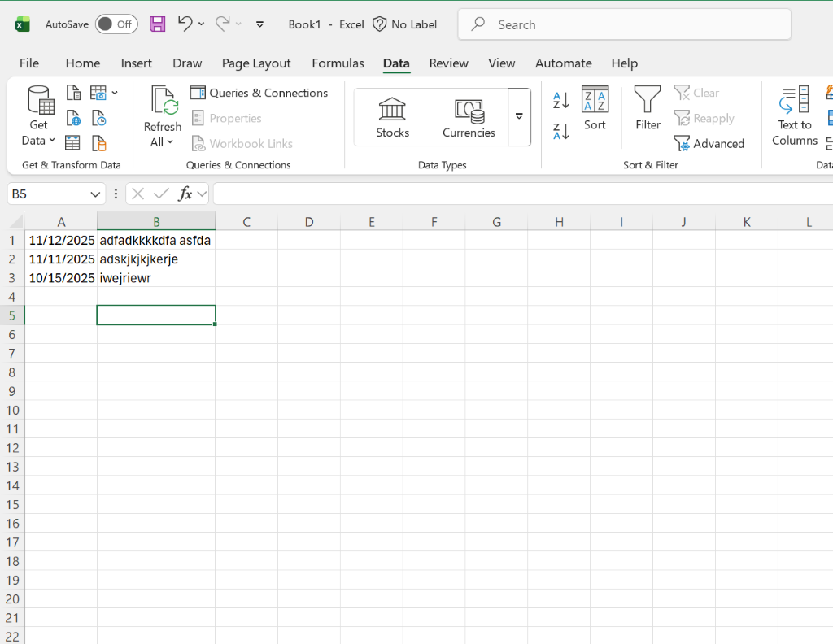Switch to the Automate tab
The width and height of the screenshot is (833, 644).
[x=564, y=63]
